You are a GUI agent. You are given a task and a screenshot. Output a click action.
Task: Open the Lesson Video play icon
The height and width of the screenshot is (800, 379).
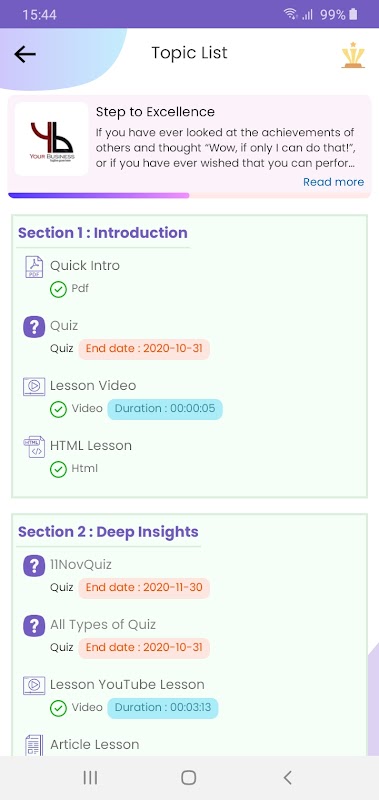(34, 386)
